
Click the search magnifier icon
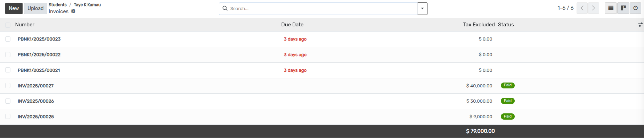coord(225,8)
